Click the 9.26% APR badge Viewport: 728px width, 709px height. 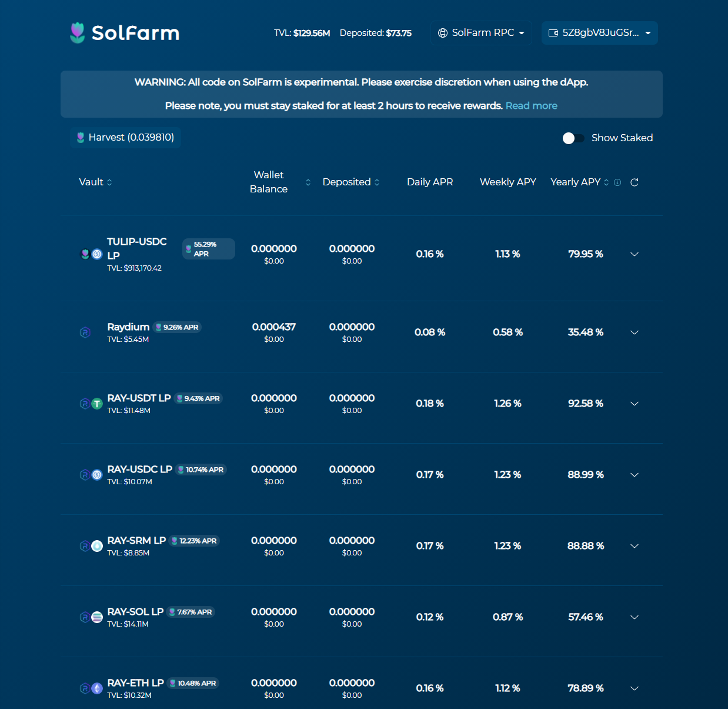(x=177, y=327)
